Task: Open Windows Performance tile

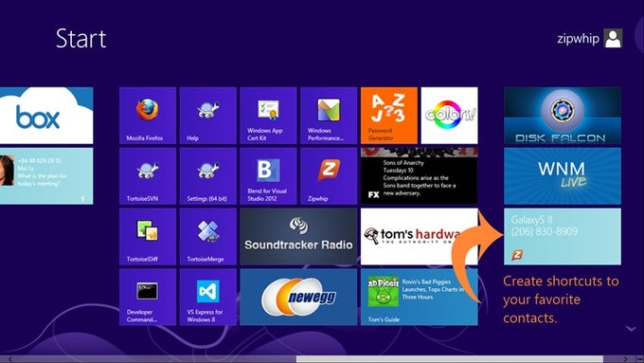Action: (329, 116)
